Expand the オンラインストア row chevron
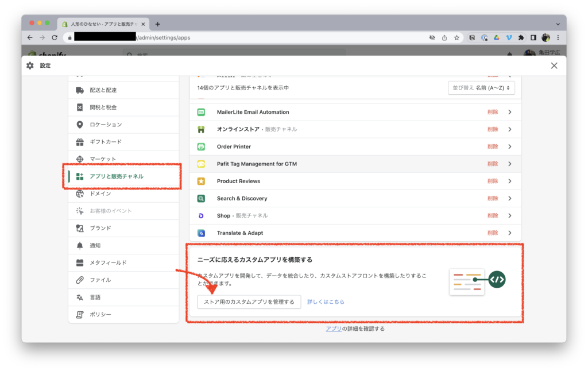The height and width of the screenshot is (371, 588). pos(510,129)
